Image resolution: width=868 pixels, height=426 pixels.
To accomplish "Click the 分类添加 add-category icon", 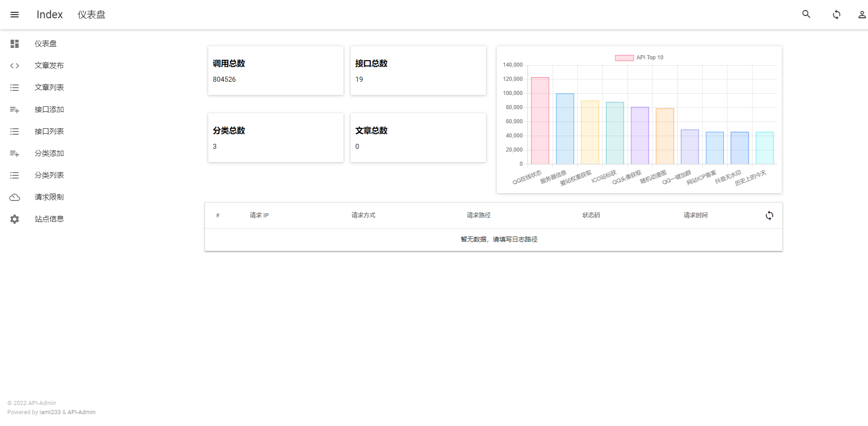I will tap(15, 153).
